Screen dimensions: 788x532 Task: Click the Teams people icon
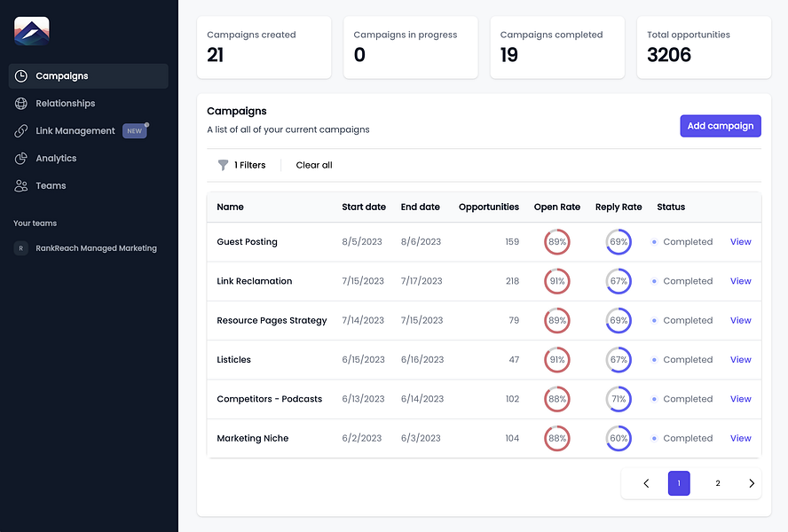(21, 186)
